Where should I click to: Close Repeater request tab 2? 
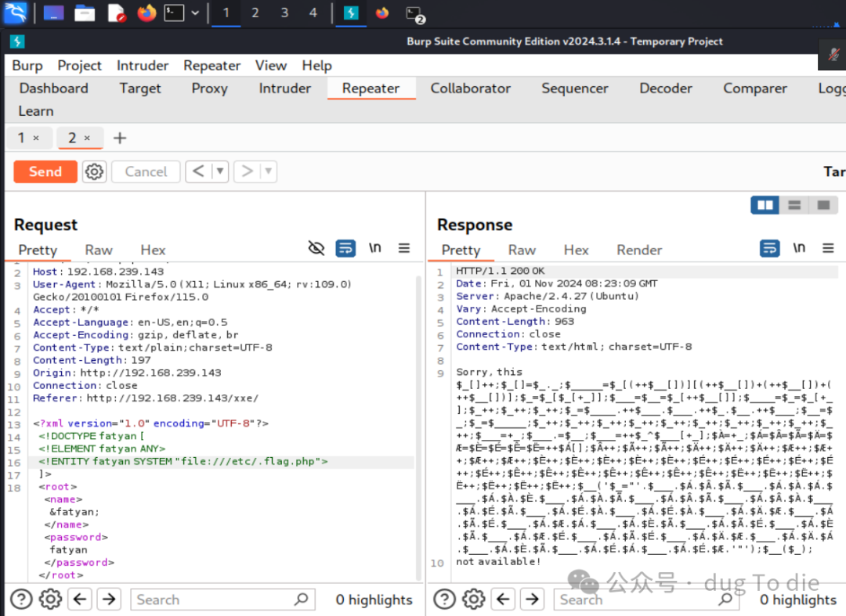pyautogui.click(x=87, y=139)
